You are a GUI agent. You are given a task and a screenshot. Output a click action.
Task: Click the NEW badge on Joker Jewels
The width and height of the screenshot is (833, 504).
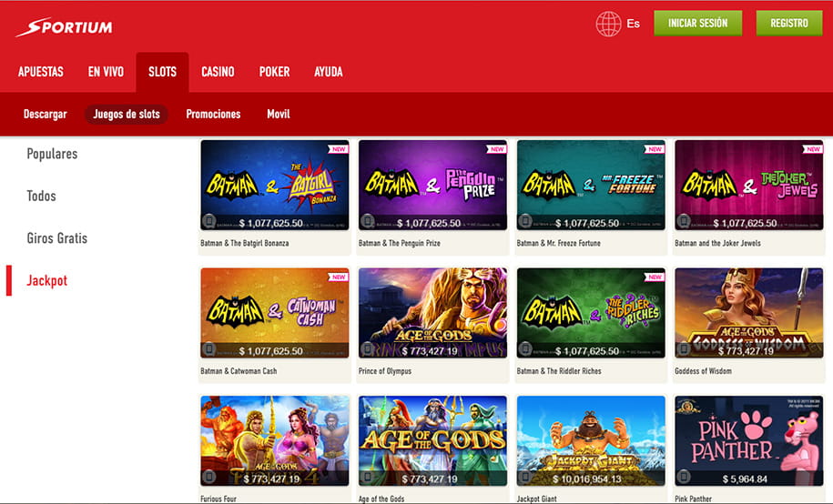point(813,149)
